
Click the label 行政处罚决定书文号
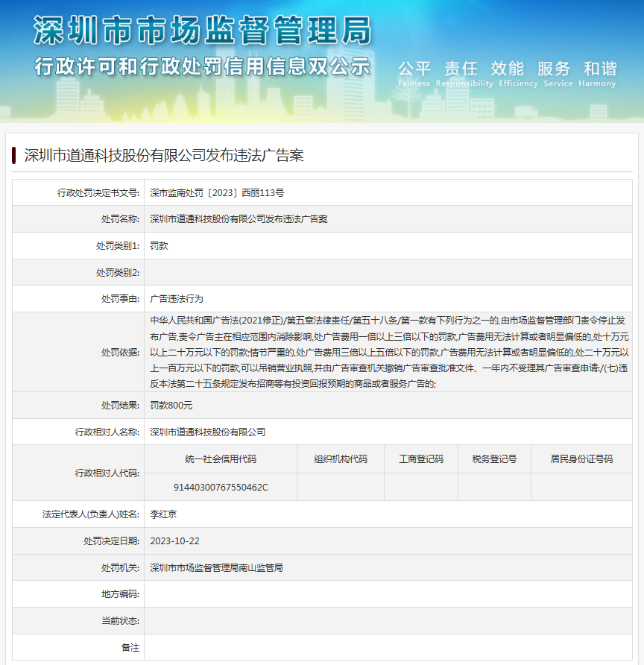[98, 193]
